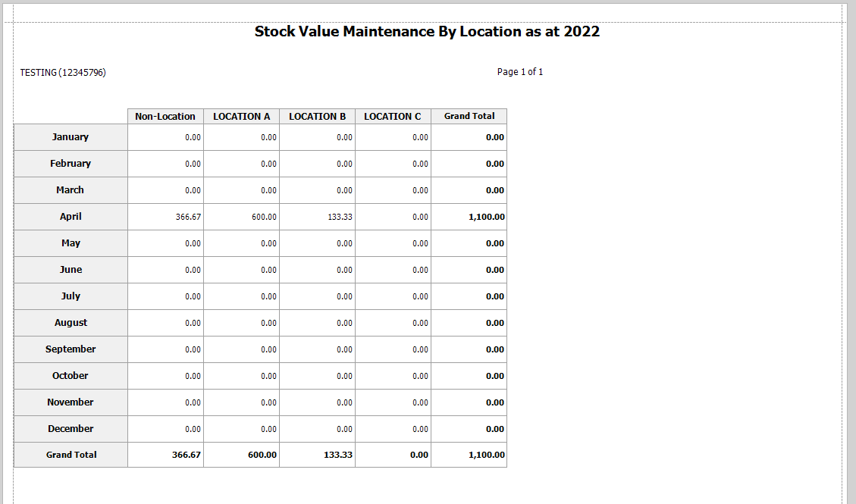Click the June row label
856x504 pixels.
[x=71, y=270]
